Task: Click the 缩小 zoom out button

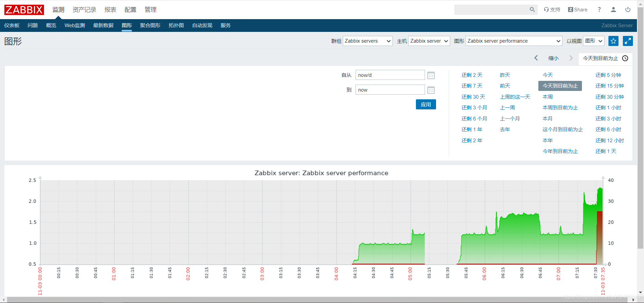Action: coord(553,58)
